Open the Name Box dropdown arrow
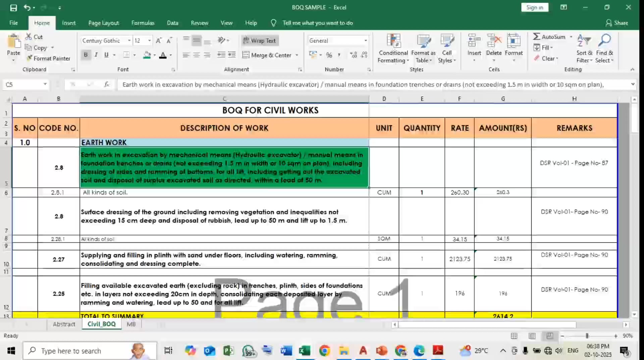Screen dimensions: 644x360 45,84
